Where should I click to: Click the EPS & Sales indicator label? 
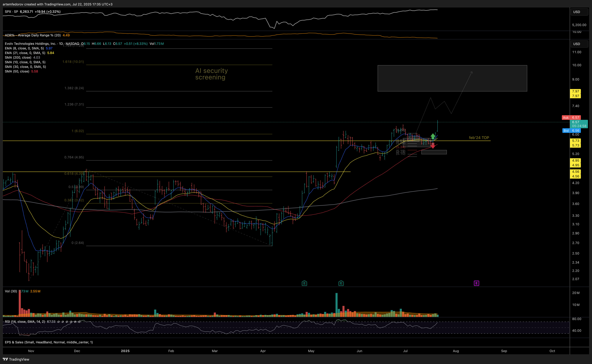coord(49,342)
